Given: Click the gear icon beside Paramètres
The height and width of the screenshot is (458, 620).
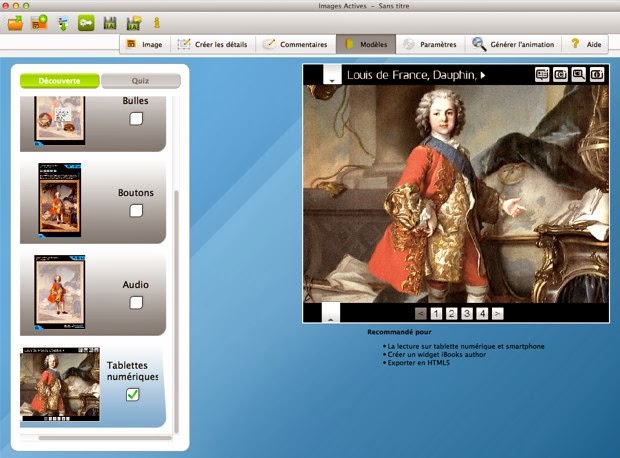Looking at the screenshot, I should pos(408,44).
